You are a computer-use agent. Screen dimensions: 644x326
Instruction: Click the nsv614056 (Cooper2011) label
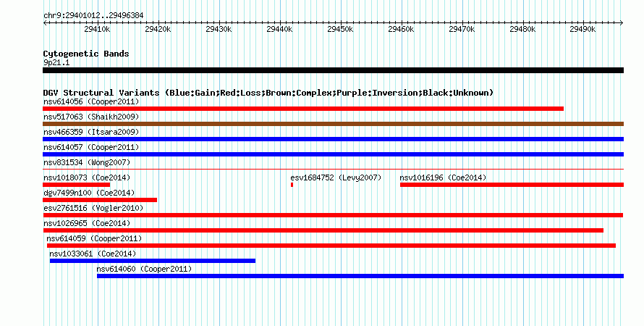point(91,101)
